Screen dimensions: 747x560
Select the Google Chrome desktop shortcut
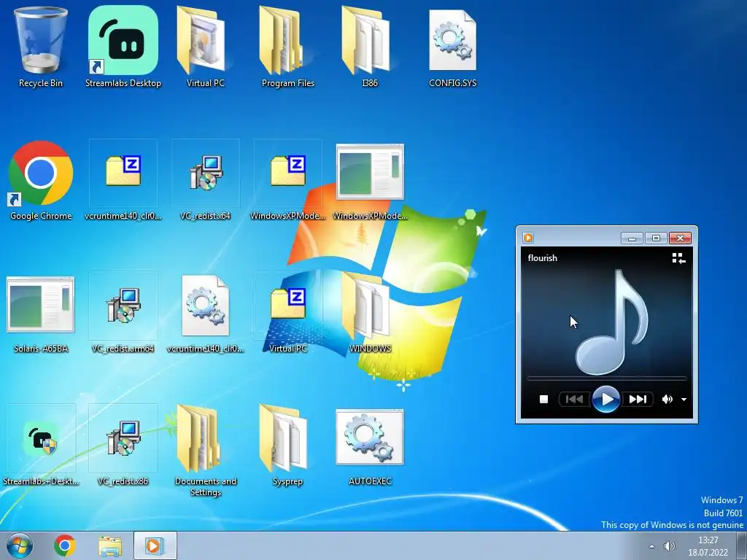pyautogui.click(x=41, y=180)
